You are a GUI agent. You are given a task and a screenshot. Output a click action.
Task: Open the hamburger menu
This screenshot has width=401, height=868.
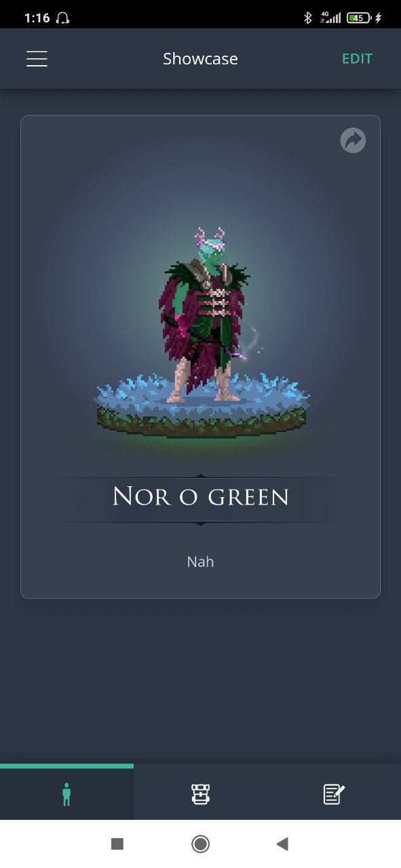click(x=37, y=59)
